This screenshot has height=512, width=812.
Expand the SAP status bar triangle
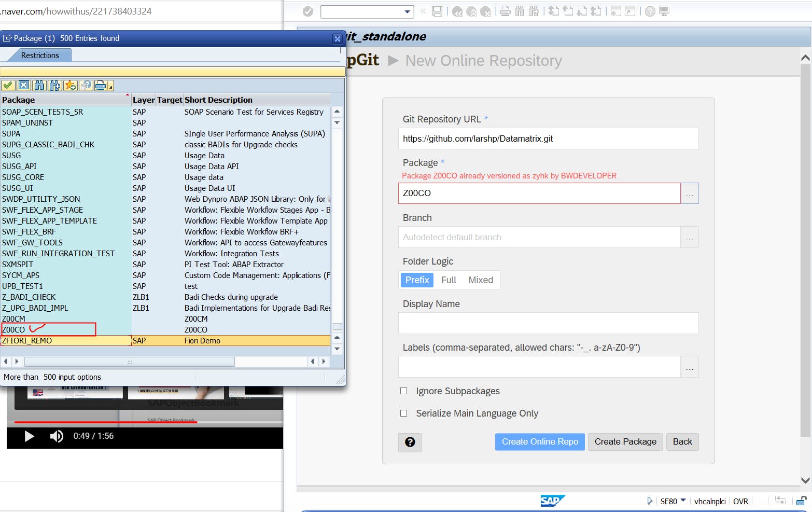tap(650, 501)
